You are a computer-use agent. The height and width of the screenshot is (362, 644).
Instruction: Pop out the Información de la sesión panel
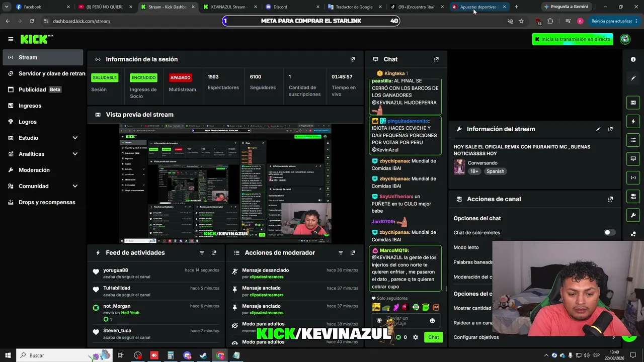click(x=353, y=59)
